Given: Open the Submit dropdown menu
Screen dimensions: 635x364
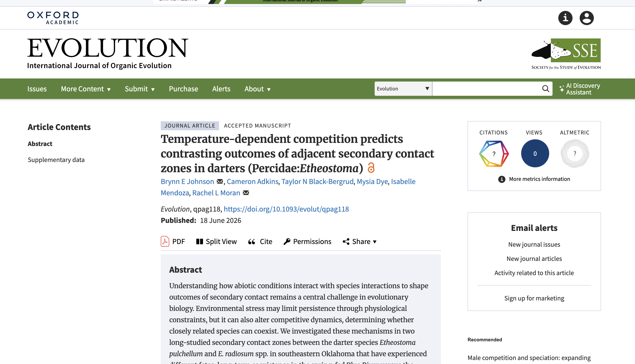Looking at the screenshot, I should click(140, 89).
